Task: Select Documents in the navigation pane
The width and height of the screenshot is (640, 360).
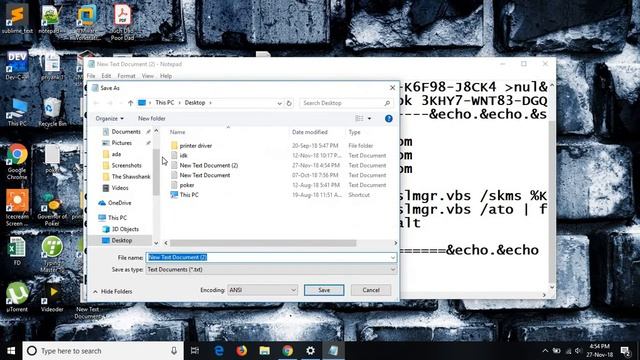Action: click(x=126, y=132)
